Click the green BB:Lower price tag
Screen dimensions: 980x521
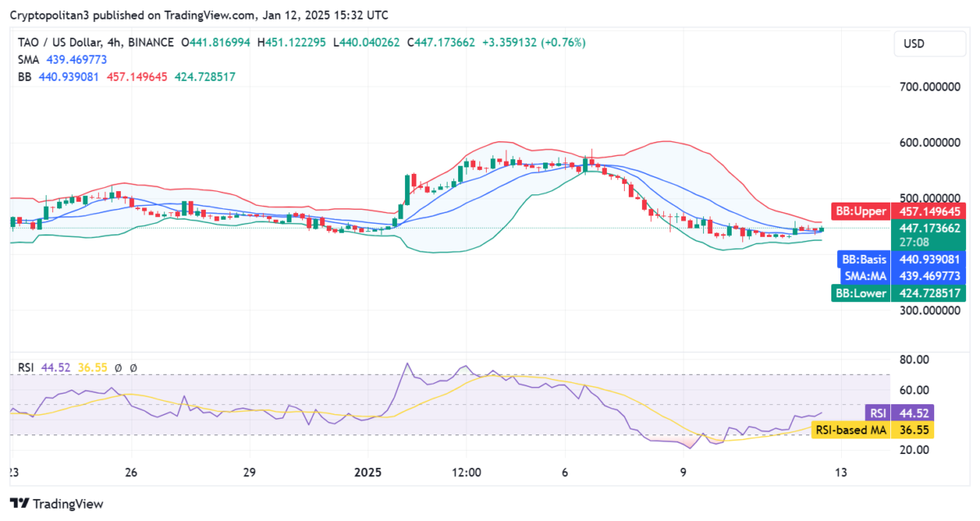pos(861,293)
